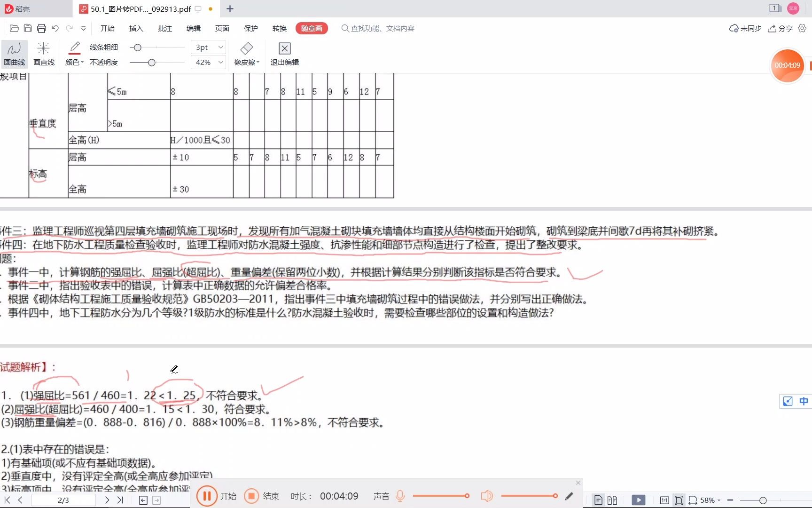
Task: Open the 编辑 menu tab
Action: pos(194,28)
